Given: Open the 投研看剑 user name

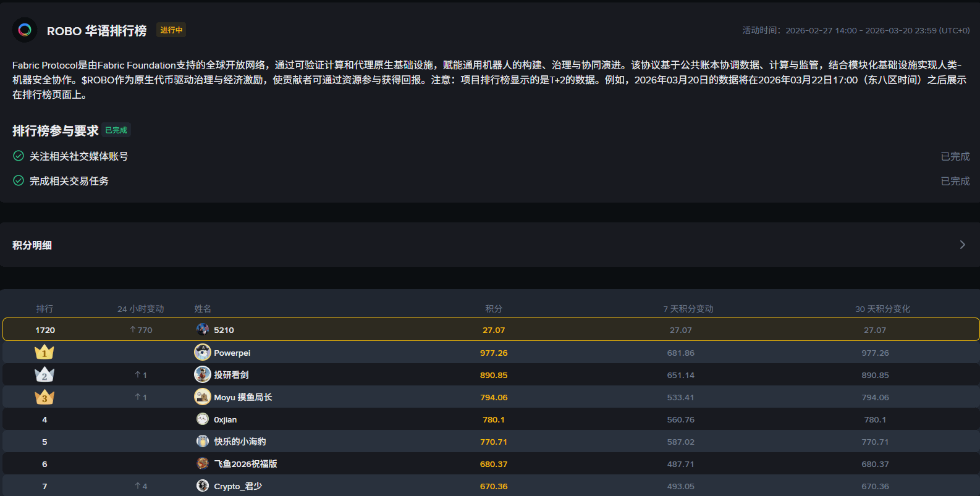Looking at the screenshot, I should tap(232, 375).
